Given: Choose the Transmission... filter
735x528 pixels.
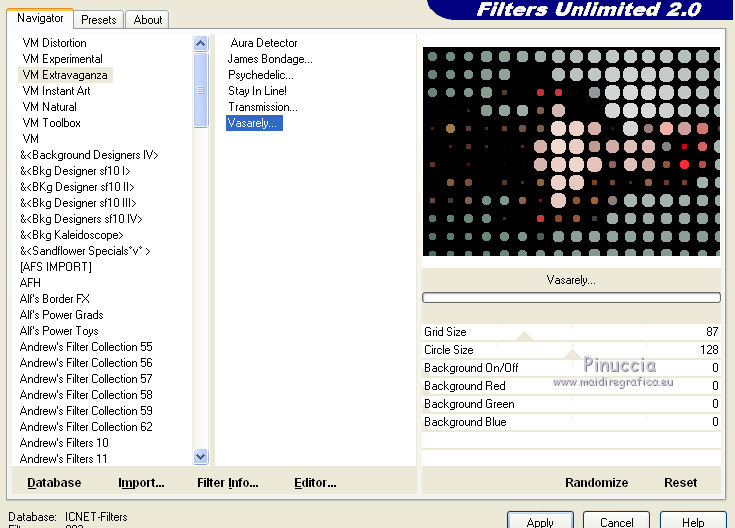Looking at the screenshot, I should pyautogui.click(x=262, y=107).
